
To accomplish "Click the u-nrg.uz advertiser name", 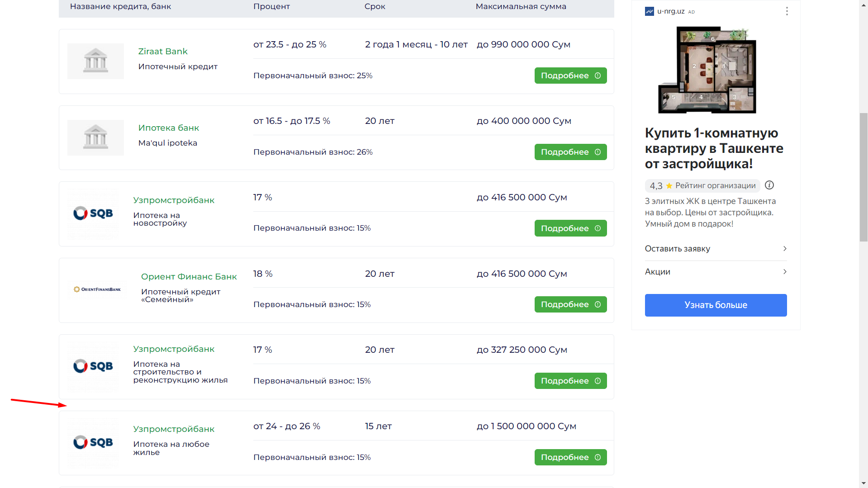I will [671, 11].
